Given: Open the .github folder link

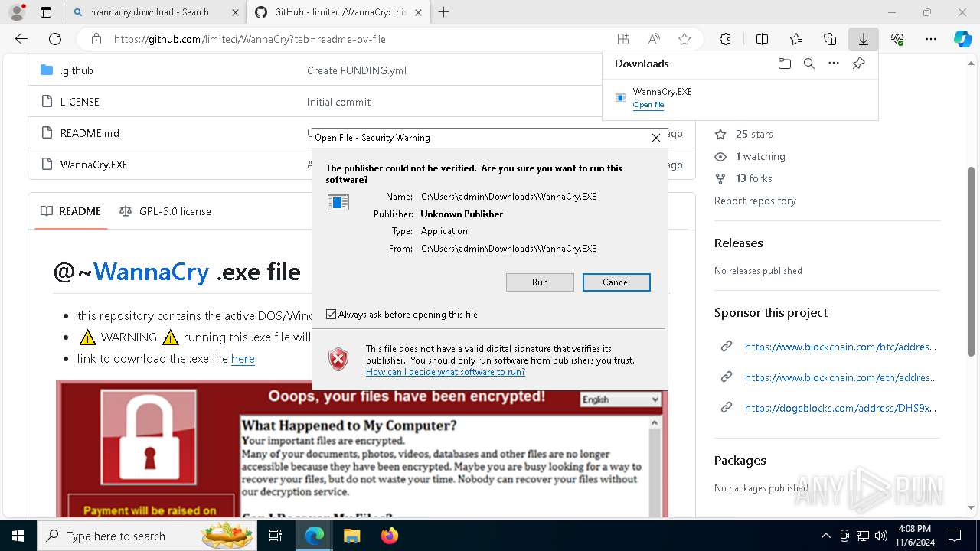Looking at the screenshot, I should pyautogui.click(x=77, y=70).
